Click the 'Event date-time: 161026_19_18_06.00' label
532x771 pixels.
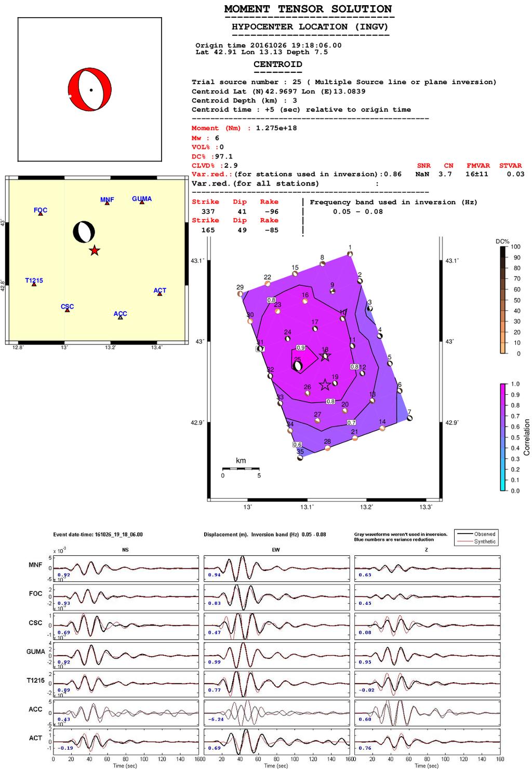point(98,535)
